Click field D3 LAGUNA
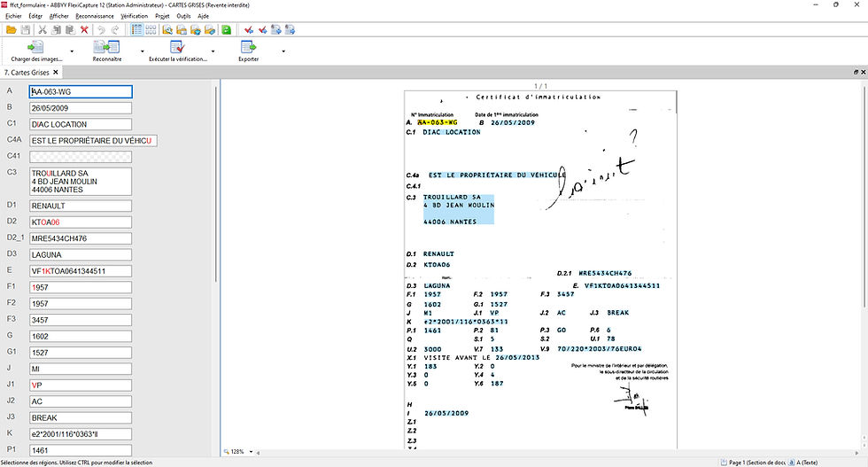Image resolution: width=868 pixels, height=467 pixels. pos(81,255)
